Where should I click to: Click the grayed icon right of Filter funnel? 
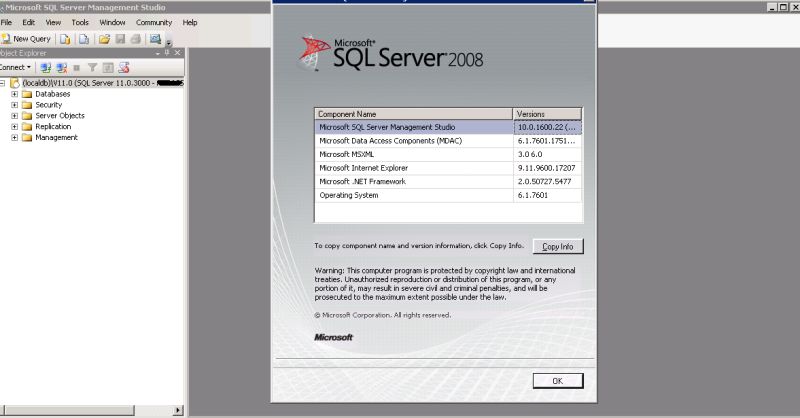pyautogui.click(x=108, y=67)
